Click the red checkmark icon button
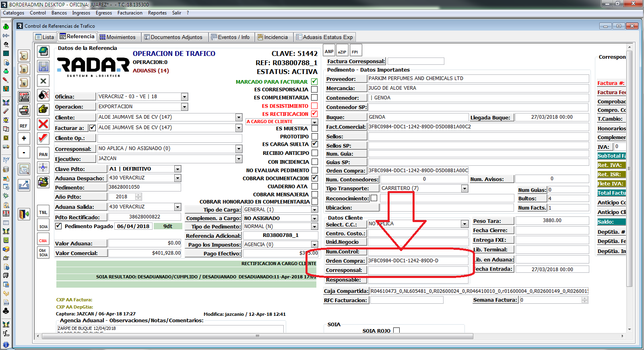 (x=43, y=139)
